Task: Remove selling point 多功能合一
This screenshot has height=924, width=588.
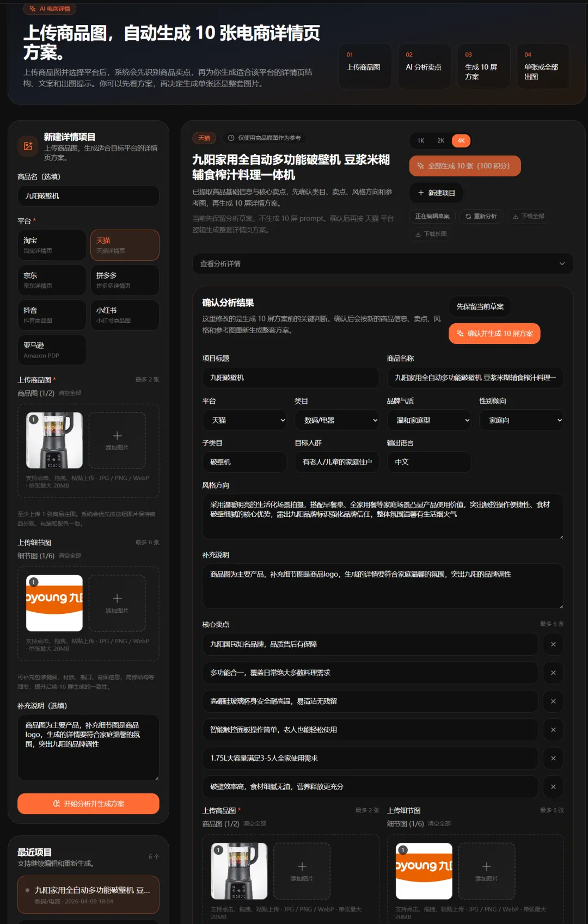Action: tap(553, 673)
